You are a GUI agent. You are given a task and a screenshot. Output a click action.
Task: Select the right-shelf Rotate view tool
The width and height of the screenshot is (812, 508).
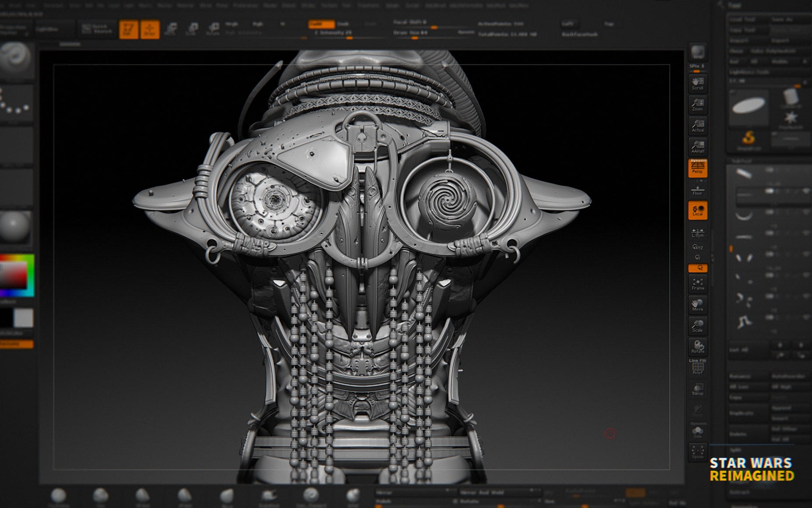pyautogui.click(x=697, y=347)
